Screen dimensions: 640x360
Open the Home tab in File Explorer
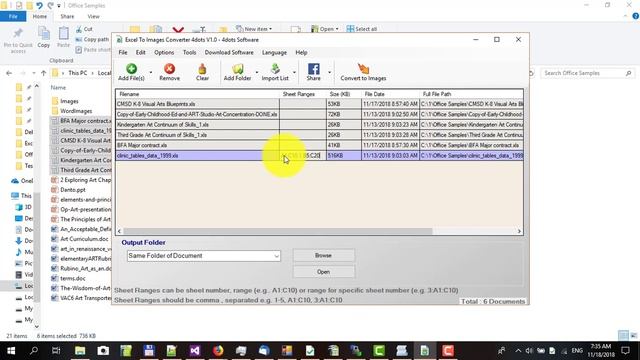[x=40, y=16]
